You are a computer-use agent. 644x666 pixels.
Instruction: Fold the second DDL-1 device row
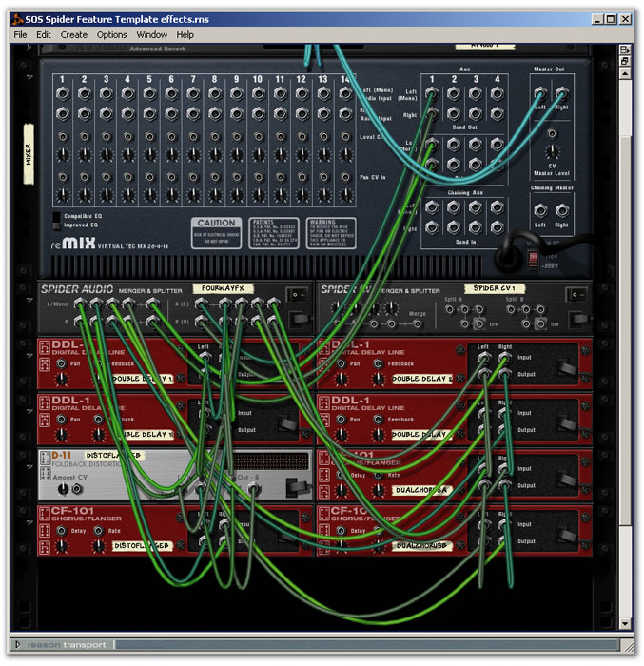coord(29,411)
